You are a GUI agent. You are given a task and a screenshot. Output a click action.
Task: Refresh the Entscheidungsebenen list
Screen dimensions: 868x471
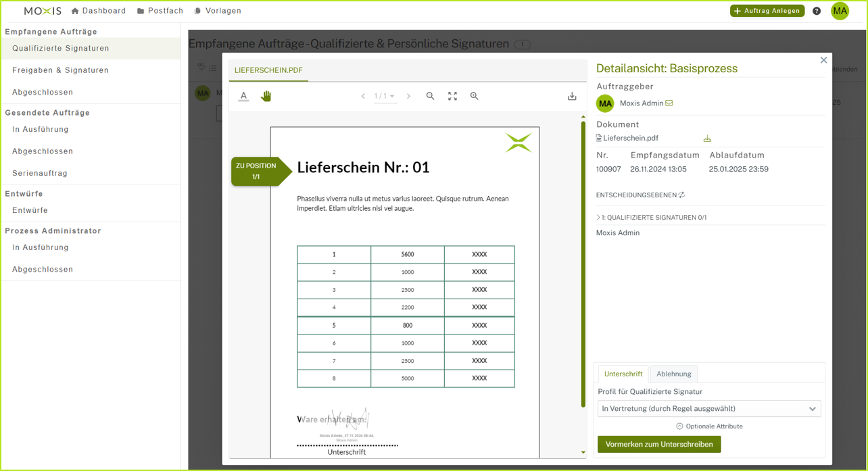(x=681, y=195)
